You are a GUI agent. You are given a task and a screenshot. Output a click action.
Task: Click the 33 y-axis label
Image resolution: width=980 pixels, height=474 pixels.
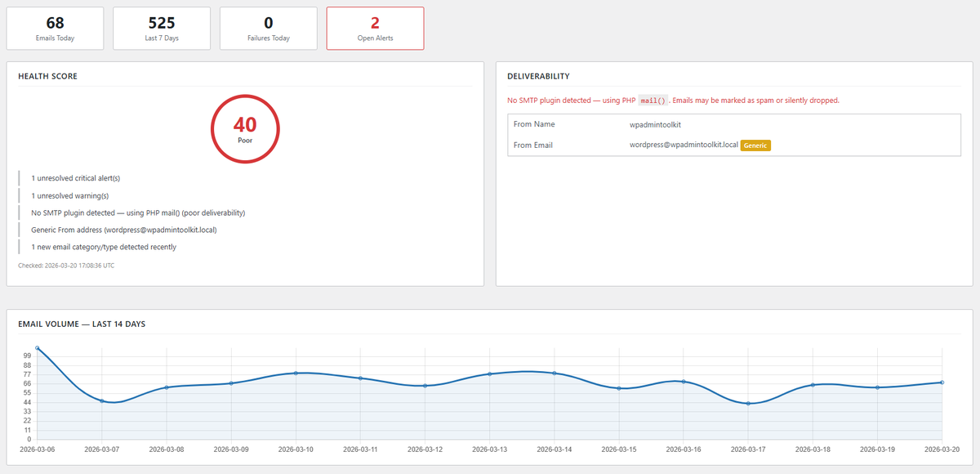coord(26,412)
